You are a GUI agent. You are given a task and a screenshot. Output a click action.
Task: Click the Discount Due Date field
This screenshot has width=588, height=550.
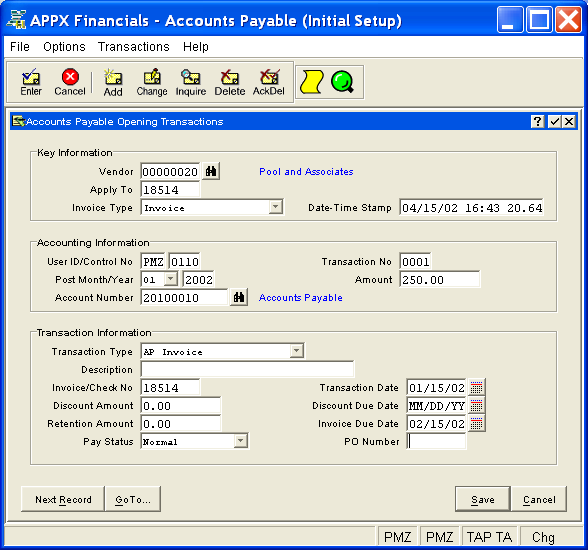tap(436, 406)
